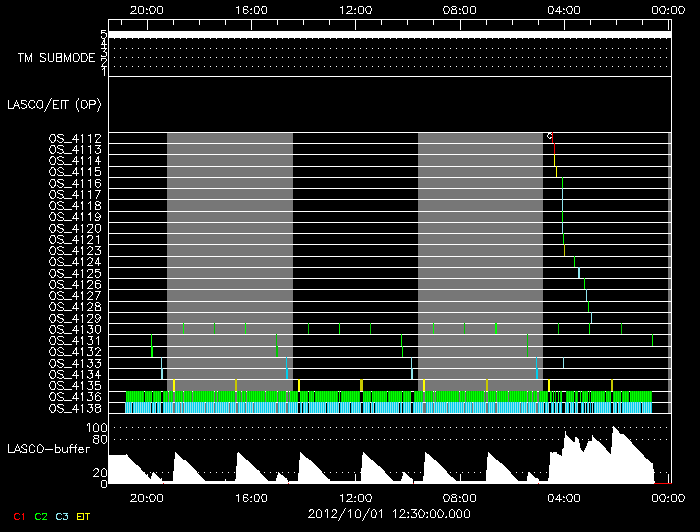This screenshot has width=700, height=532.
Task: Pick the OS_4117 row label
Action: point(75,195)
